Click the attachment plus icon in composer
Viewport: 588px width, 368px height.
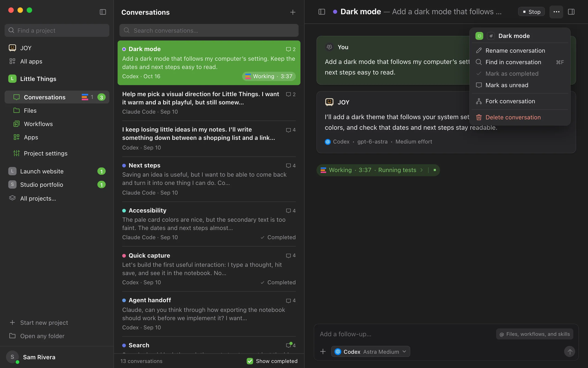323,351
